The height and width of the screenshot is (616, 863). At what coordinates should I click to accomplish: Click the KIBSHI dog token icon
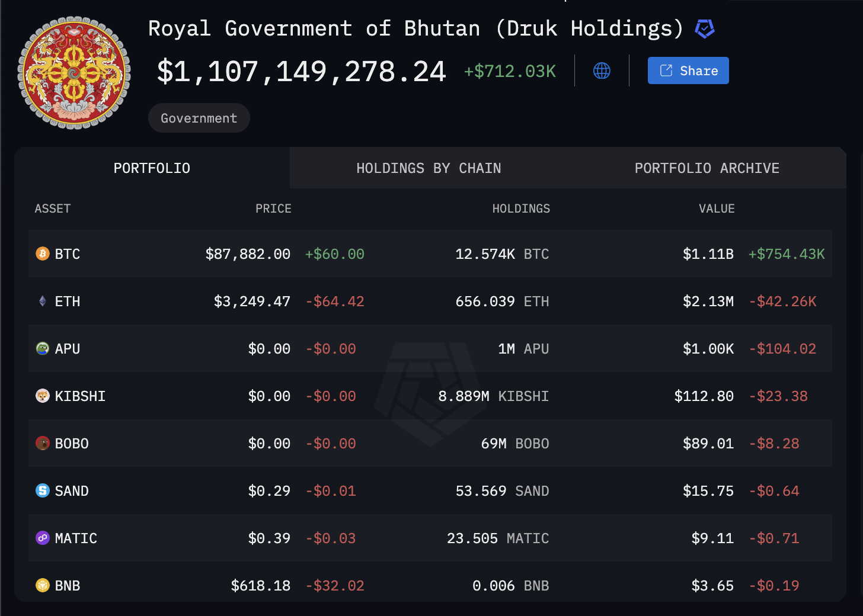point(43,396)
